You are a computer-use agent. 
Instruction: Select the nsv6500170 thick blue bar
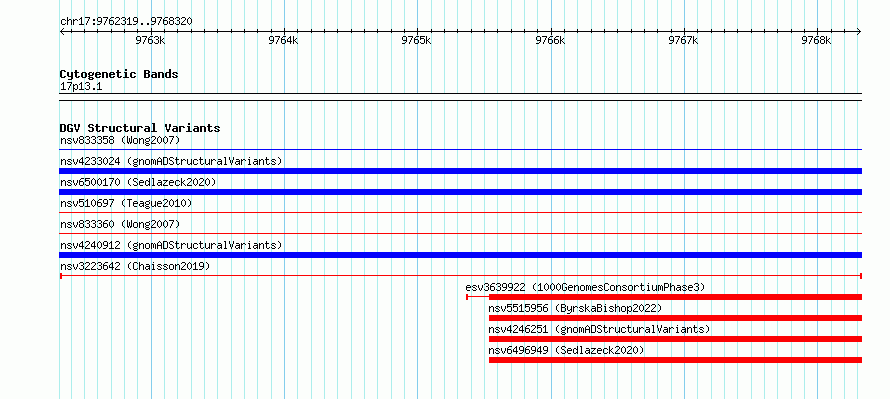click(x=460, y=192)
